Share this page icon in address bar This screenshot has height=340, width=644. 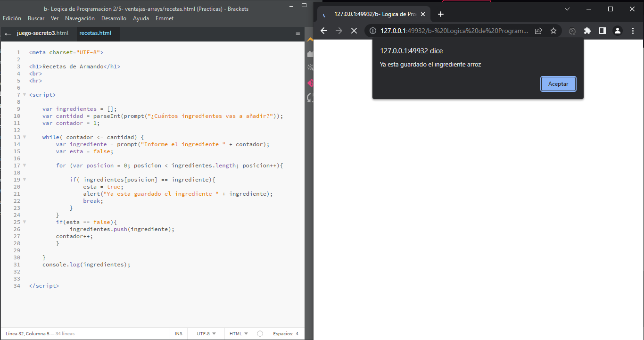[538, 31]
